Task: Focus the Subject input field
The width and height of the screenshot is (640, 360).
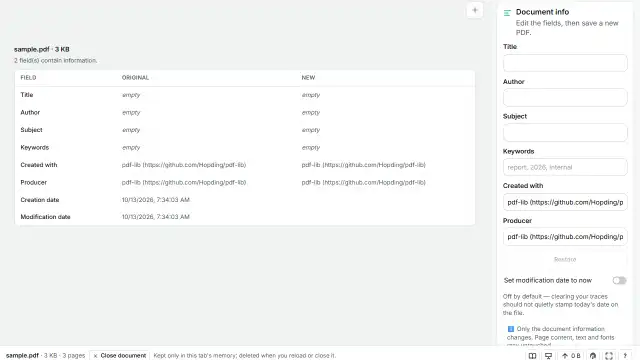Action: [x=565, y=133]
